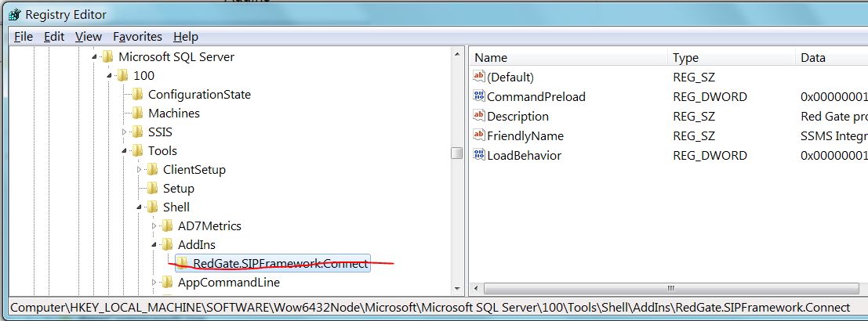The image size is (868, 321).
Task: Collapse the Microsoft SQL Server key
Action: (94, 56)
